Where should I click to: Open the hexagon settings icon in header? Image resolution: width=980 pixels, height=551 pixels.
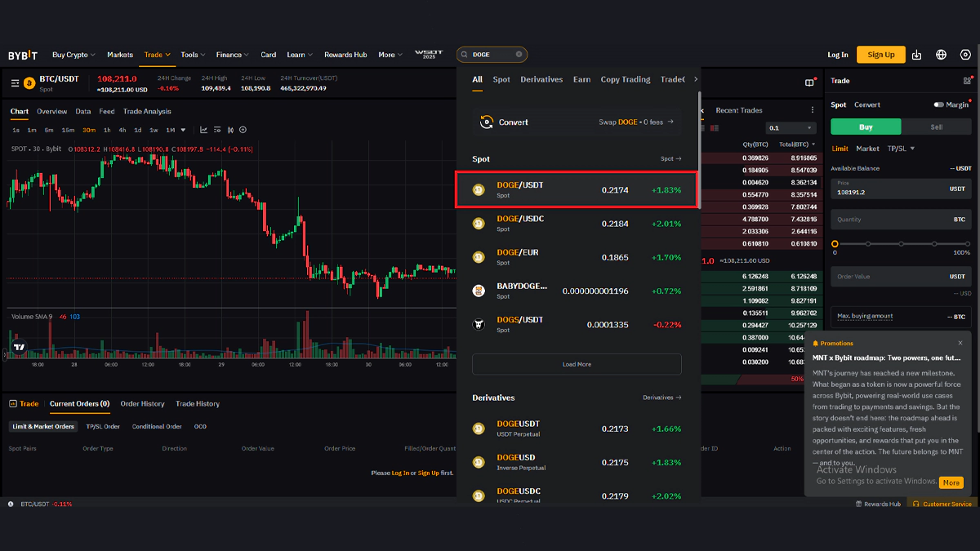[965, 55]
